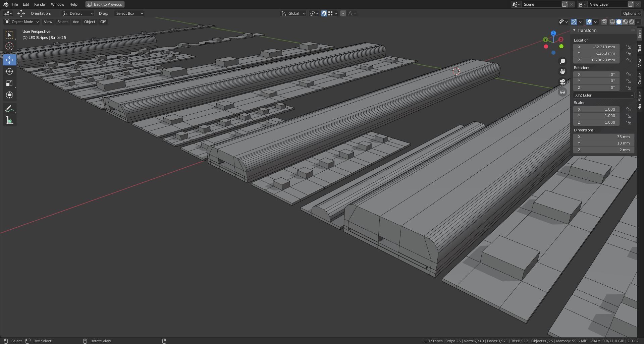Click the pan view hand gizmo
Screen dimensions: 644x344
(x=562, y=71)
